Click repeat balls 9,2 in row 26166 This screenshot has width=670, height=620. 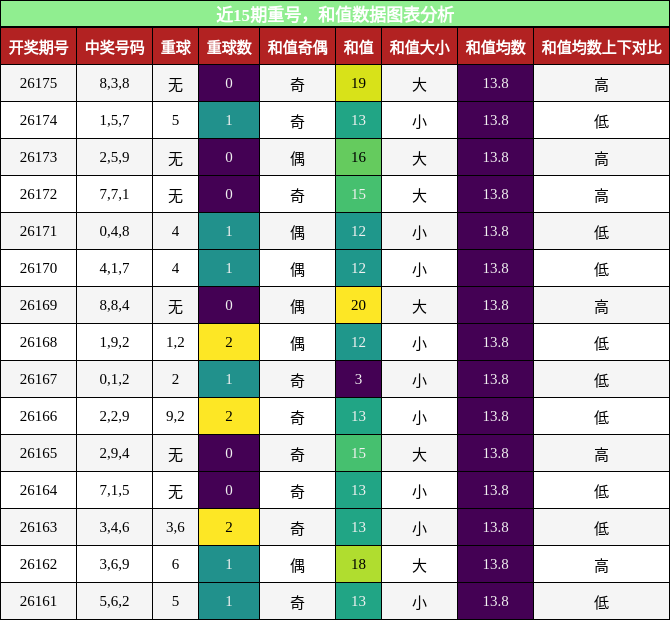(176, 416)
